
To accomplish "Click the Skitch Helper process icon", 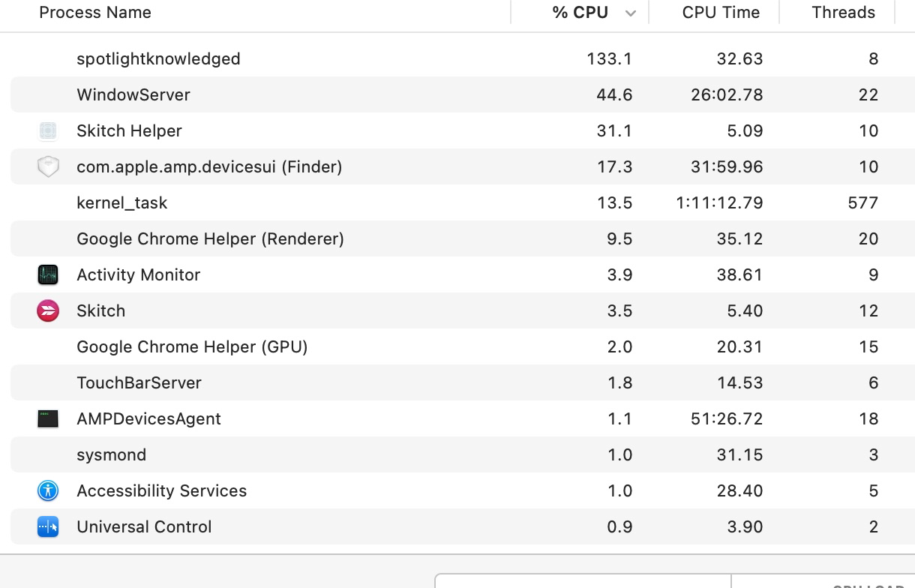I will 48,131.
